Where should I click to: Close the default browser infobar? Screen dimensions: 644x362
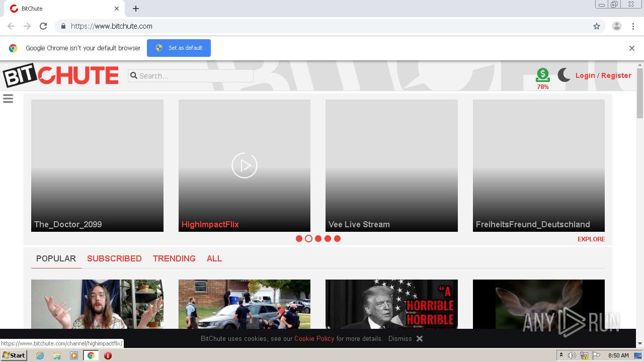point(632,48)
